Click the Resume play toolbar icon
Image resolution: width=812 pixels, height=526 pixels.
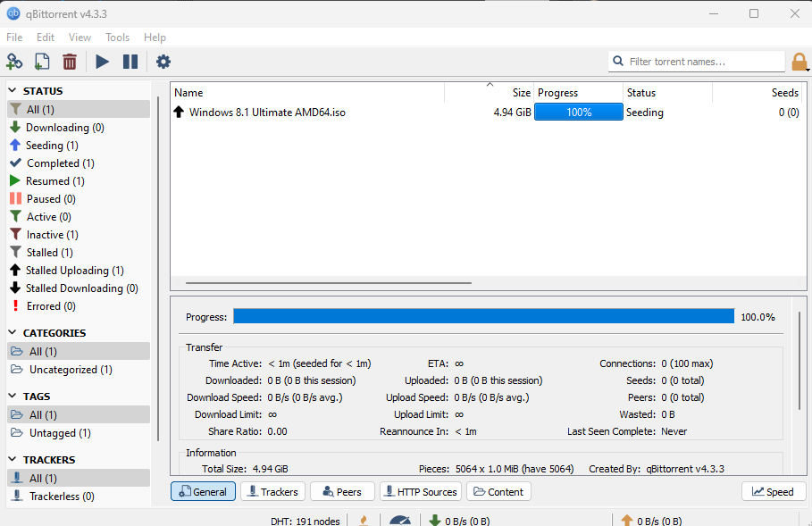(x=103, y=62)
